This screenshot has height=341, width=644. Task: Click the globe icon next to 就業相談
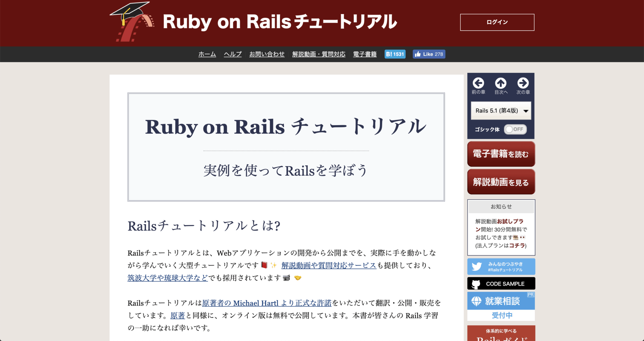[x=476, y=301]
